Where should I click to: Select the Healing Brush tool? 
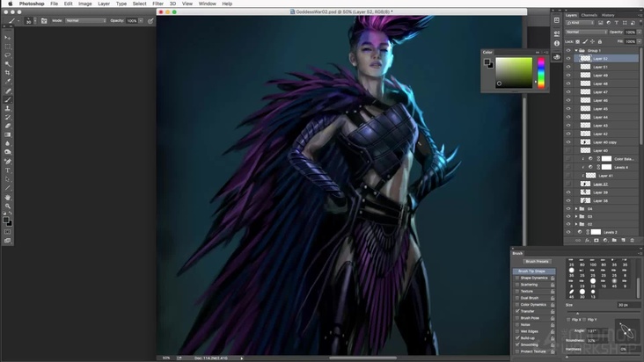[7, 91]
